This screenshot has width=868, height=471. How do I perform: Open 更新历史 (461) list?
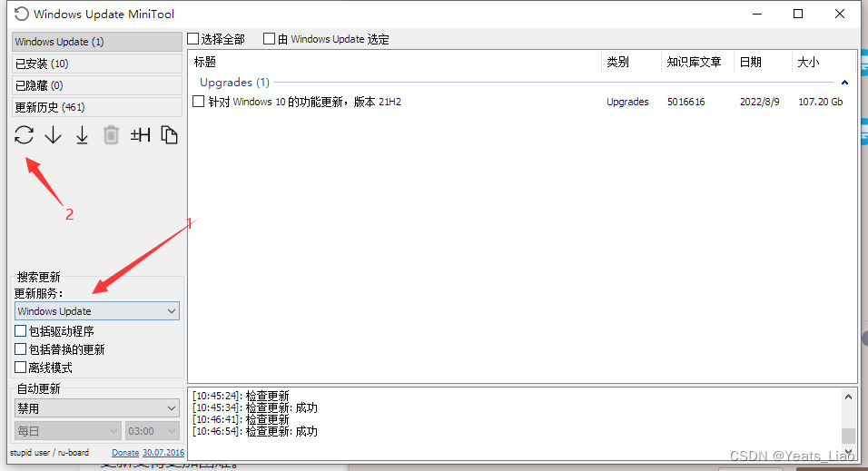pyautogui.click(x=97, y=107)
